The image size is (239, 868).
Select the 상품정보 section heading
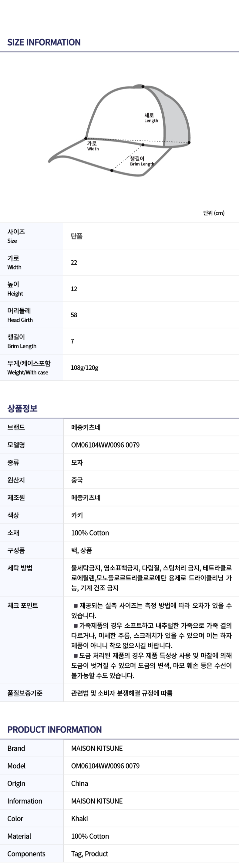[x=22, y=409]
